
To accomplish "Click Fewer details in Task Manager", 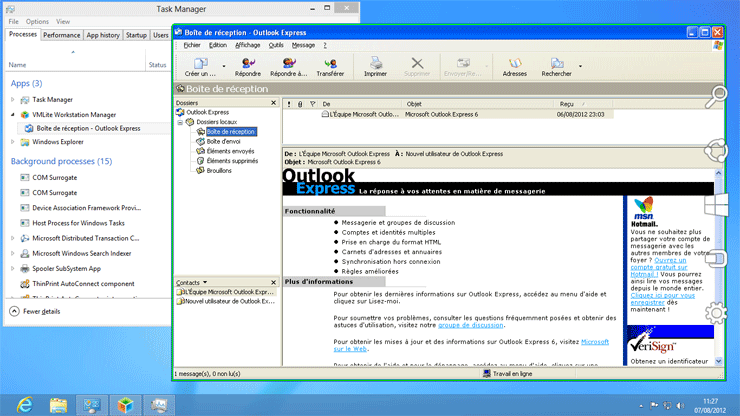I will click(x=40, y=311).
